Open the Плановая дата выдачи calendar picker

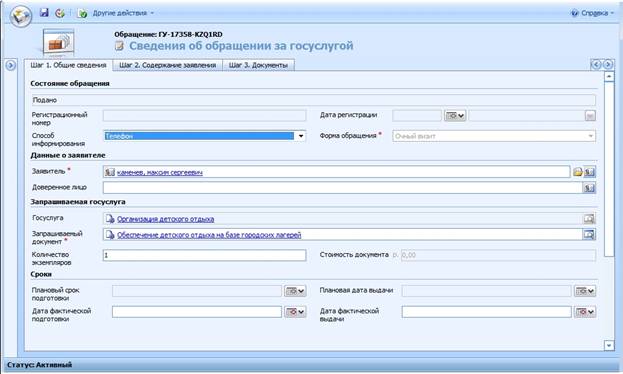[585, 291]
